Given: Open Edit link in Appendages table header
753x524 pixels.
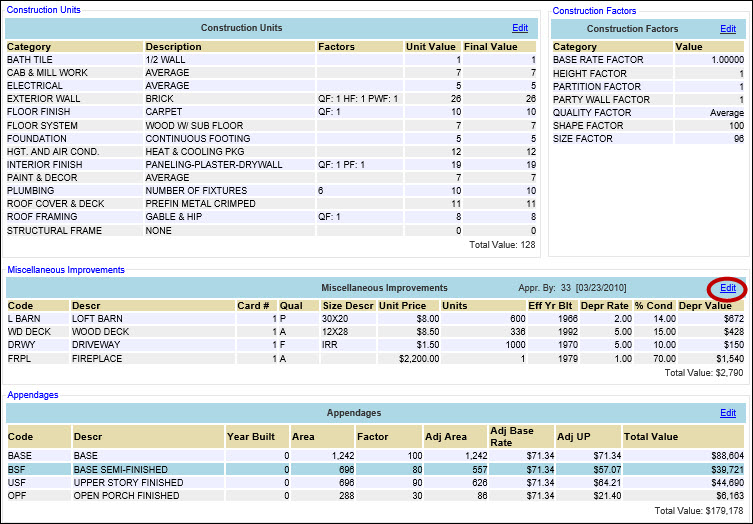Looking at the screenshot, I should coord(728,412).
